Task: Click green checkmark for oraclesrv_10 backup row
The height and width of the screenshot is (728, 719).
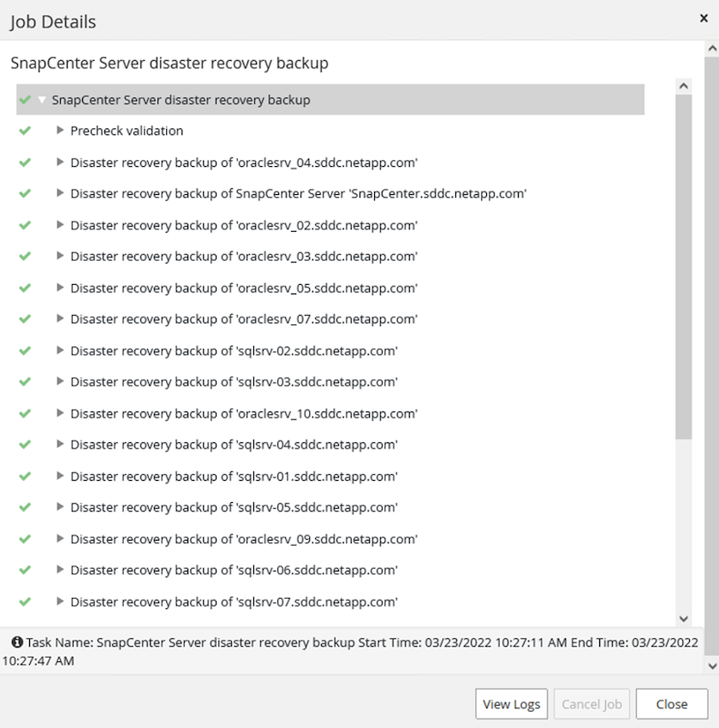Action: [25, 413]
